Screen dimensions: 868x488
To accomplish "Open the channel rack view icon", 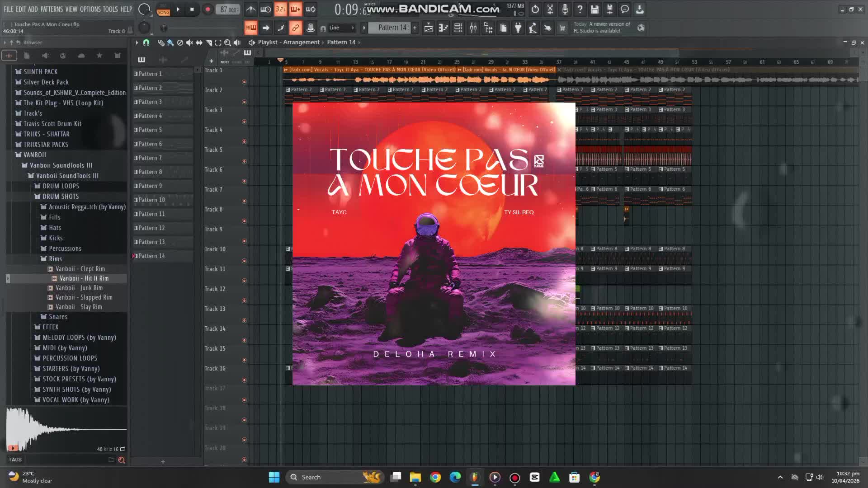I will pyautogui.click(x=458, y=28).
